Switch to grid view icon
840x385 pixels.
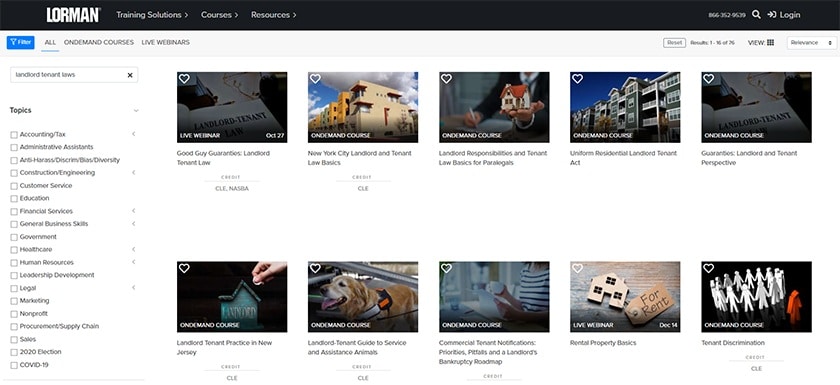pyautogui.click(x=770, y=43)
